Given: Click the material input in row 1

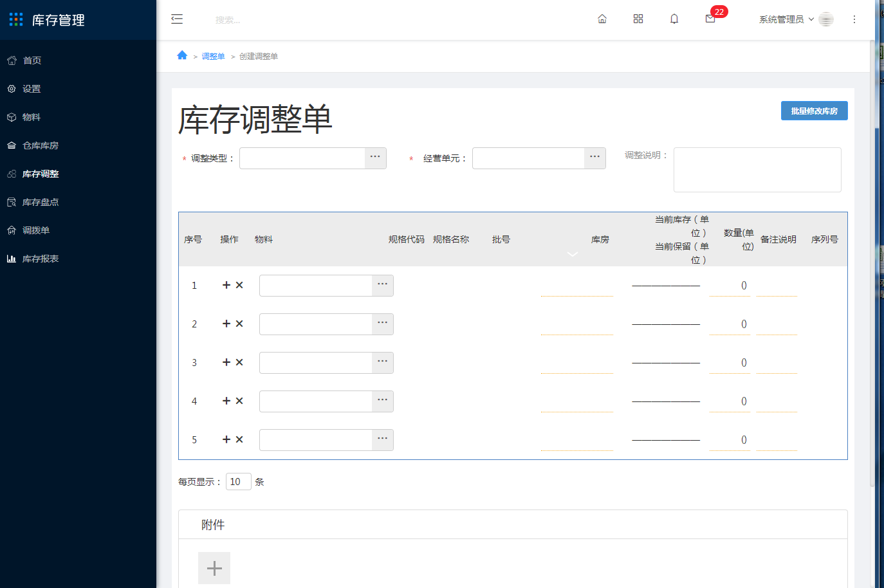Looking at the screenshot, I should point(316,286).
